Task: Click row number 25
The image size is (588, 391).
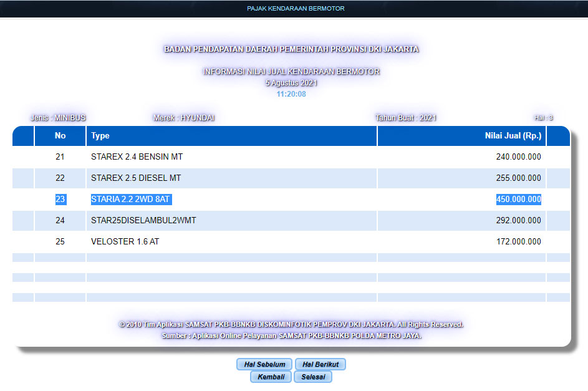Action: 60,241
